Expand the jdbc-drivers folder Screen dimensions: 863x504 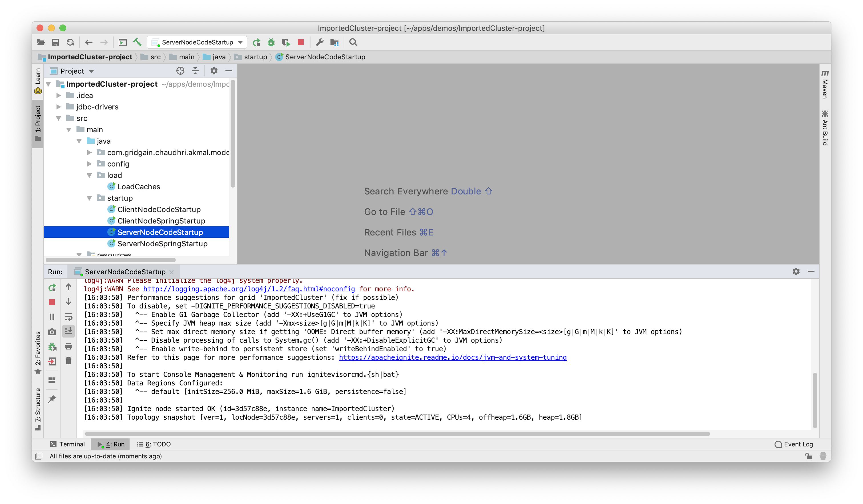click(59, 107)
